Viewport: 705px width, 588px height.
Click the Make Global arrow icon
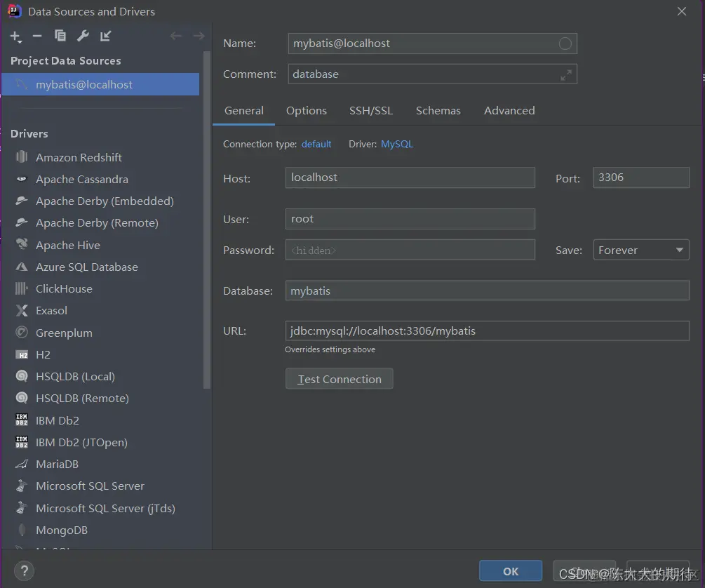point(106,36)
